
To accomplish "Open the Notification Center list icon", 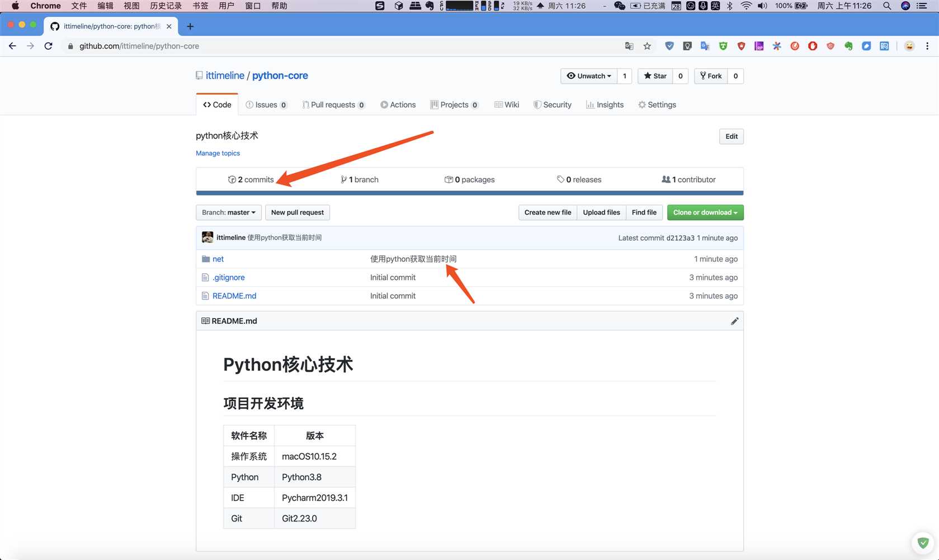I will click(x=922, y=6).
